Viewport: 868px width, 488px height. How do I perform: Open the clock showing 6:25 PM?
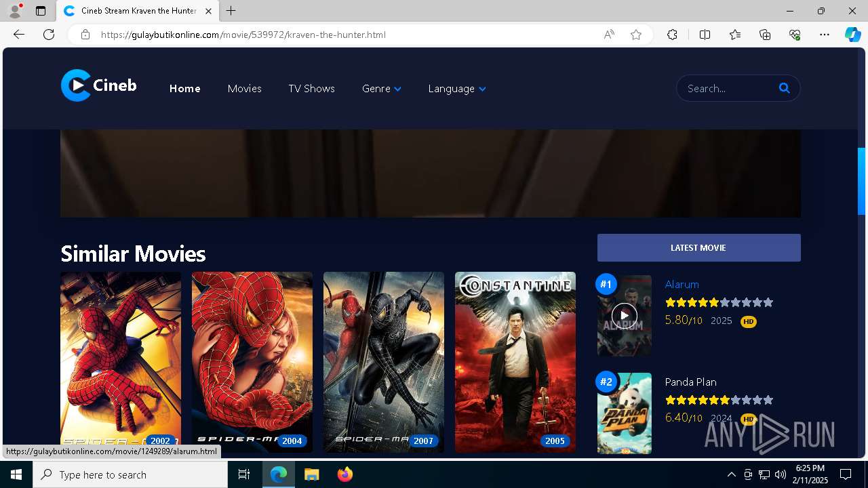tap(811, 474)
